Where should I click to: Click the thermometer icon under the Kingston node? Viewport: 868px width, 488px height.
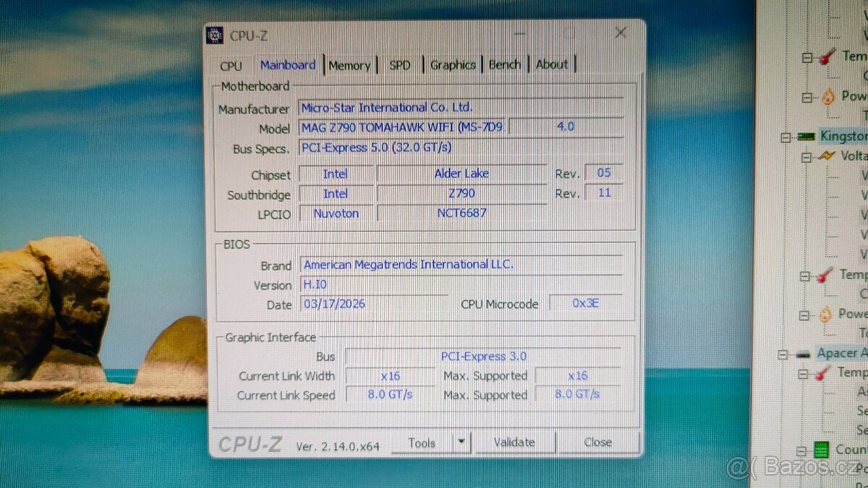click(826, 275)
